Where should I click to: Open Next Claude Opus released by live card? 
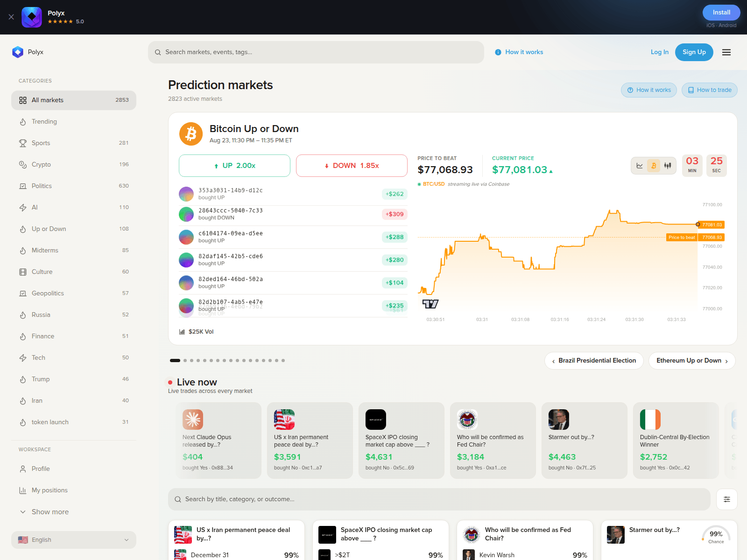click(x=218, y=441)
